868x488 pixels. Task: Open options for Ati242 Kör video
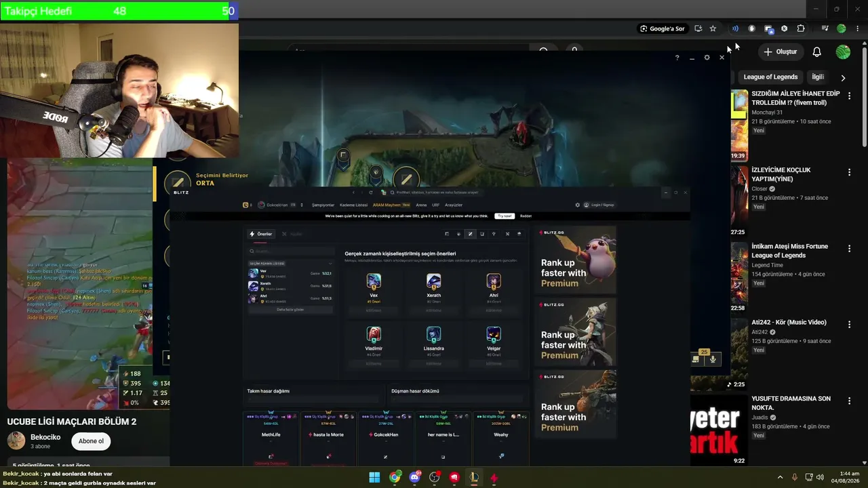click(849, 325)
